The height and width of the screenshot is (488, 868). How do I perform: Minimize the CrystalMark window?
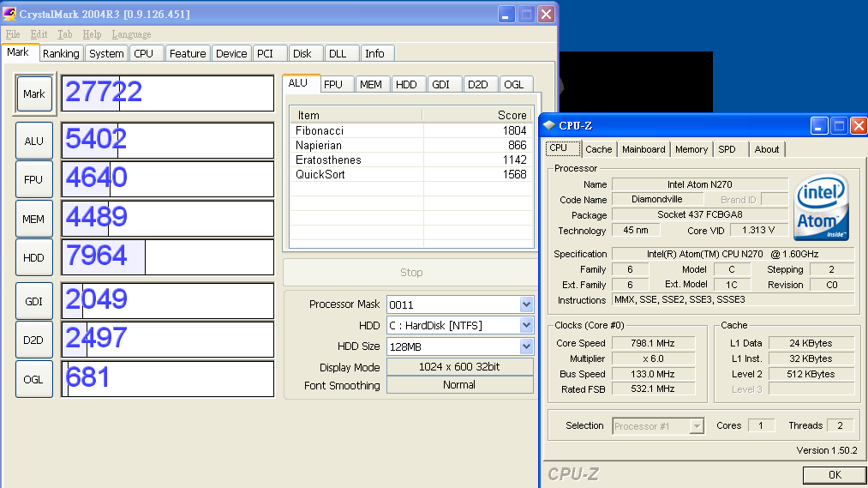click(506, 15)
